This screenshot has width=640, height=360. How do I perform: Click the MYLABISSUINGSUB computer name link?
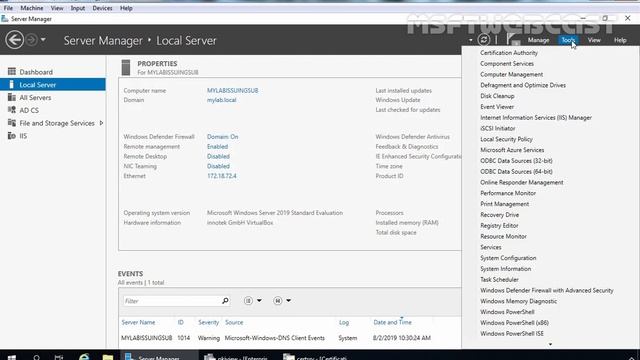[232, 90]
